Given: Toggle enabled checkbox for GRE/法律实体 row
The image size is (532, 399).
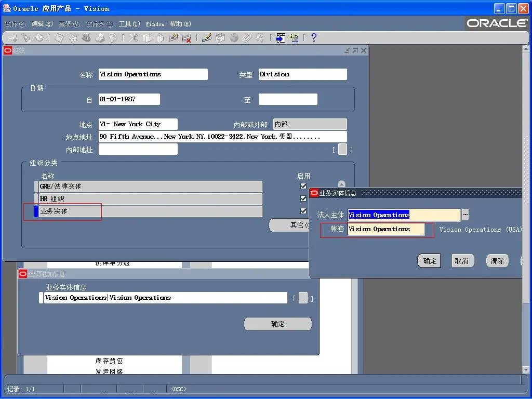Looking at the screenshot, I should [x=303, y=186].
